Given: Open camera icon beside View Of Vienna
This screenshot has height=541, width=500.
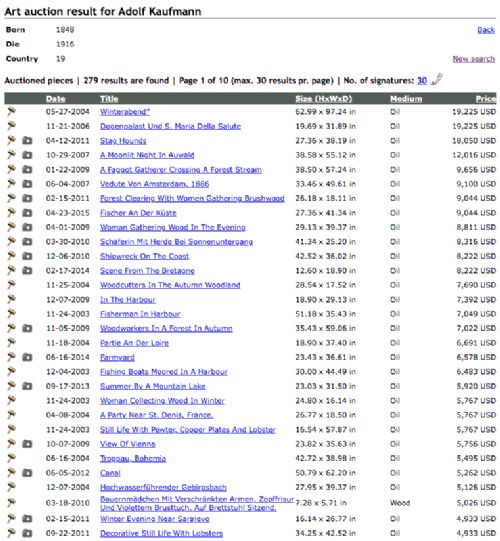Looking at the screenshot, I should [x=27, y=444].
